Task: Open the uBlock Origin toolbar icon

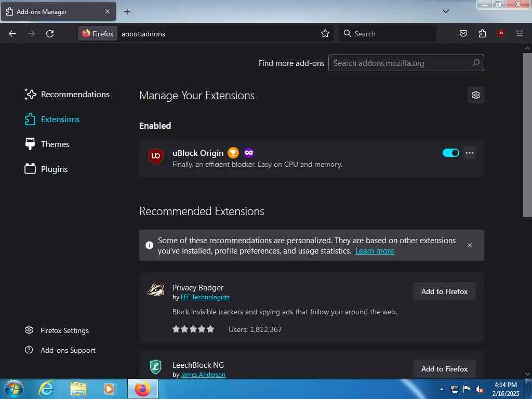Action: (x=500, y=33)
